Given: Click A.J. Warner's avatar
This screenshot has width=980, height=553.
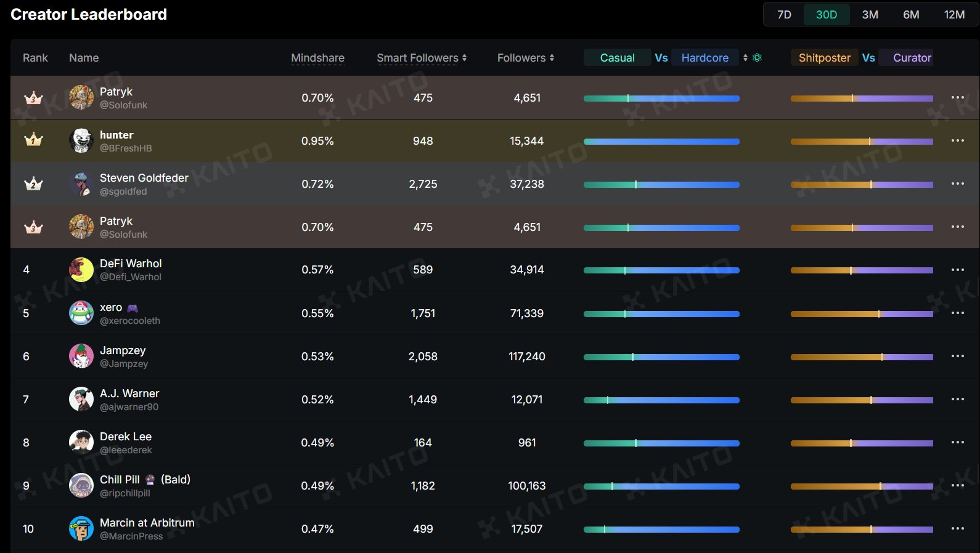Looking at the screenshot, I should click(81, 399).
